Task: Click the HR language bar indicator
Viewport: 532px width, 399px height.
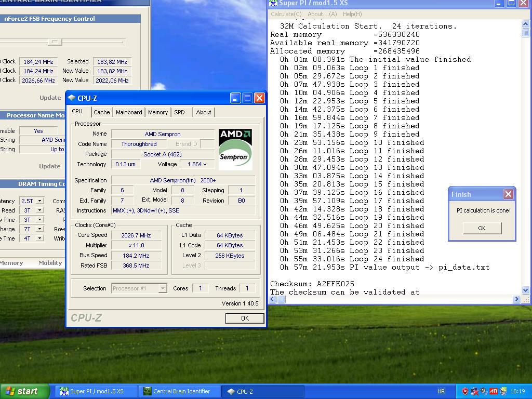Action: [441, 391]
